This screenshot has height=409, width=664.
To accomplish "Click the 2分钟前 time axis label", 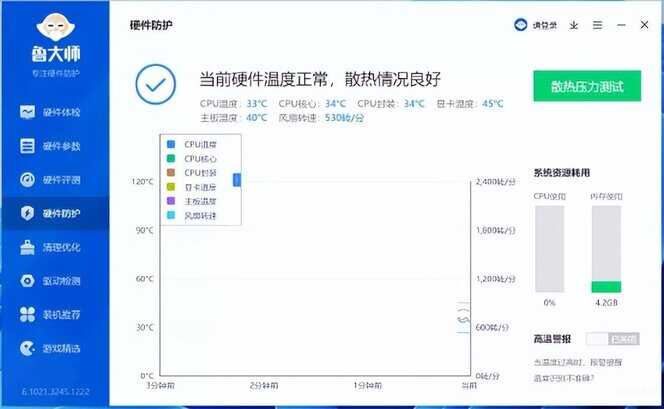I will (x=264, y=386).
